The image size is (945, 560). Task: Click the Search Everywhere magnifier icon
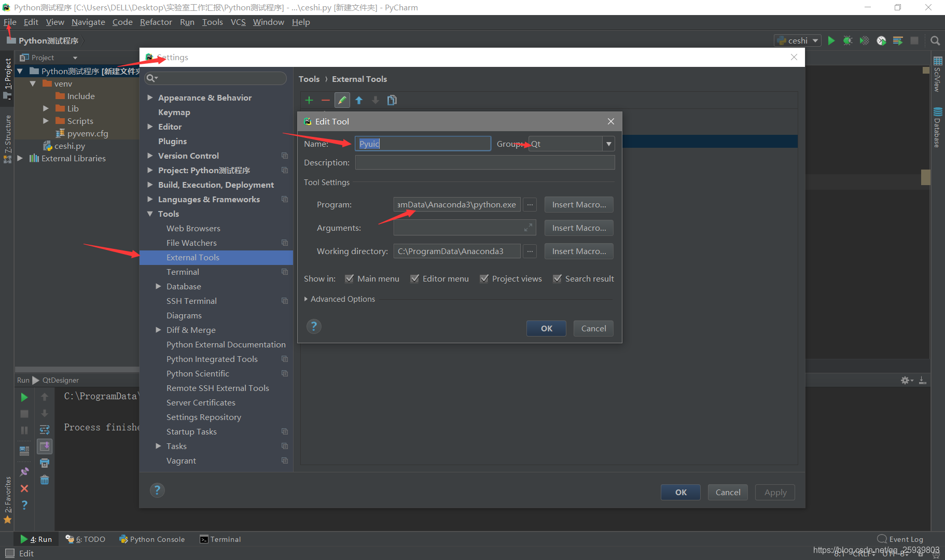pos(935,40)
